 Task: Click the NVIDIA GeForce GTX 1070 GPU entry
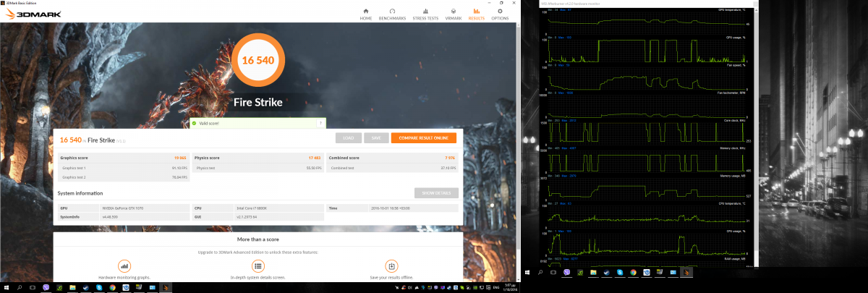pyautogui.click(x=121, y=208)
